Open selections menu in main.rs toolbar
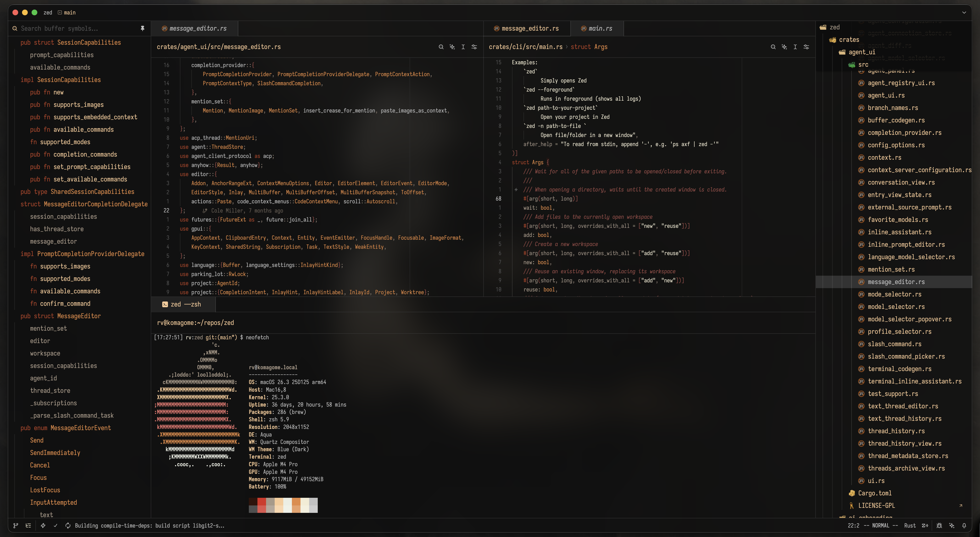Image resolution: width=980 pixels, height=537 pixels. (795, 47)
